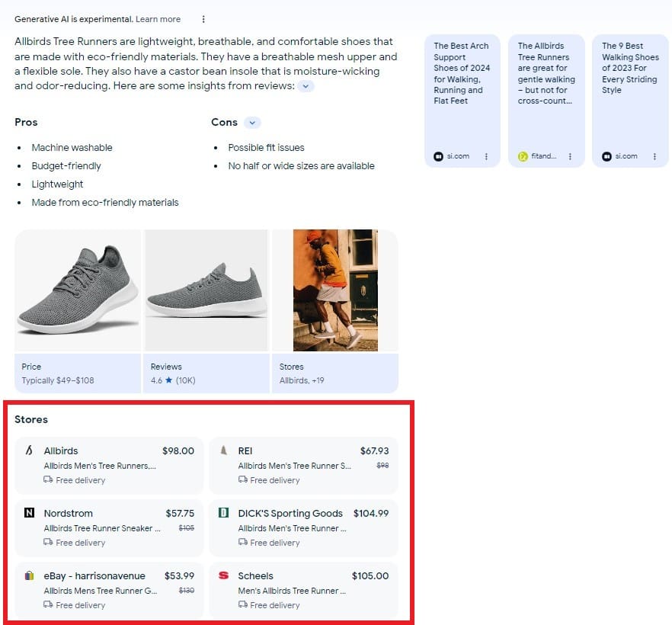Click the Allbirds store logo icon
Screen dimensions: 672x625
[x=29, y=450]
